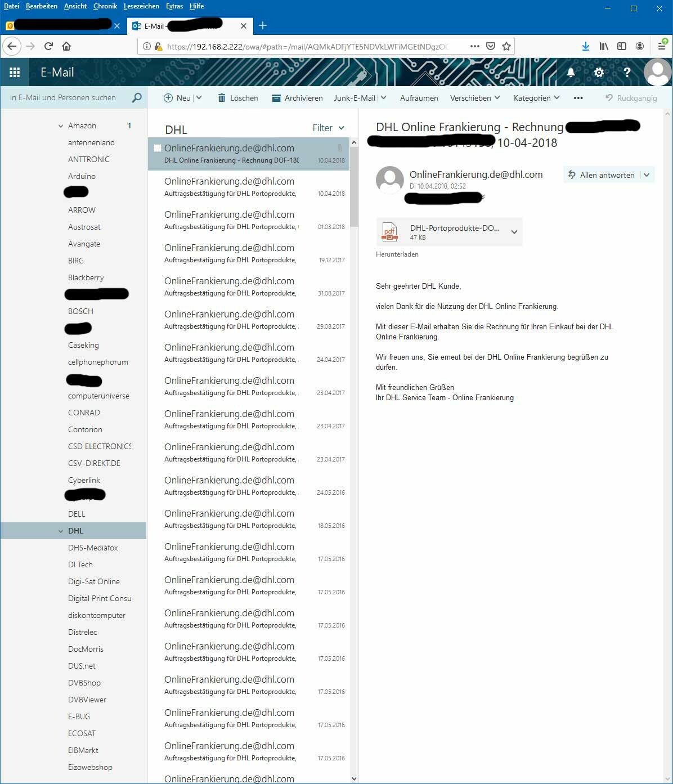Open the Firefox downloads panel
The width and height of the screenshot is (673, 784).
tap(586, 46)
